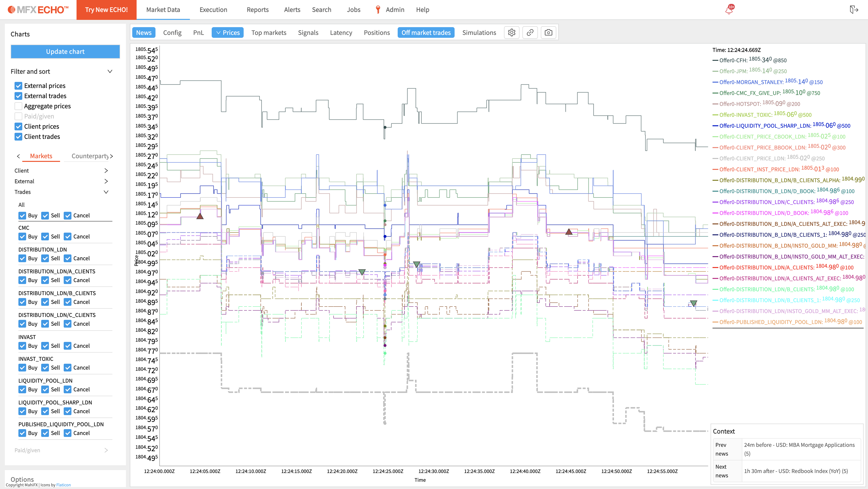Uncheck Sell under CMC
Viewport: 868px width, 489px height.
point(45,237)
